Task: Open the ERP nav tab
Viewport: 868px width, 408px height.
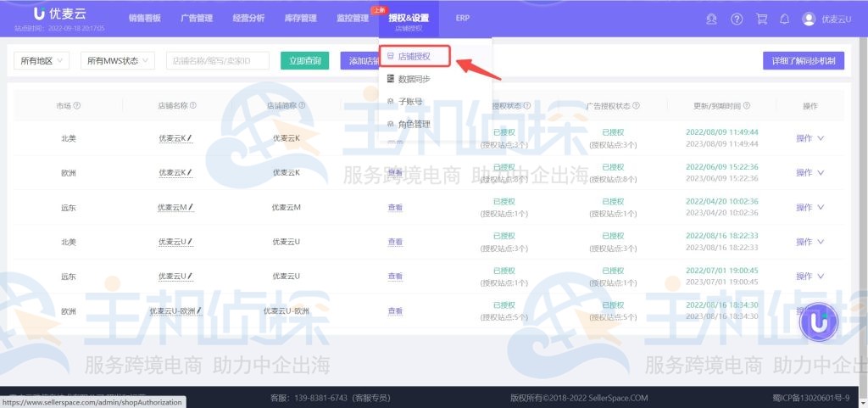Action: [x=463, y=19]
